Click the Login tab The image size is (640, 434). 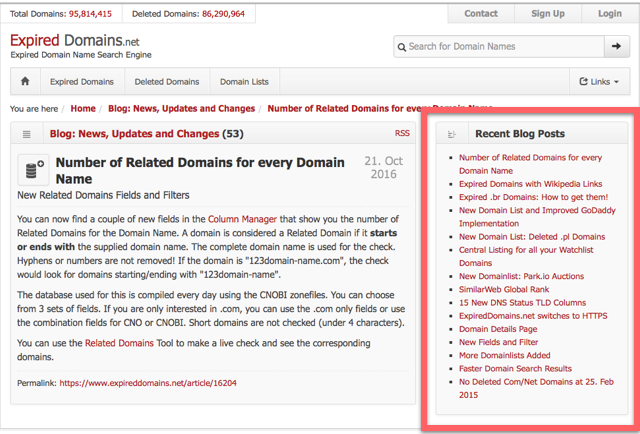tap(610, 13)
